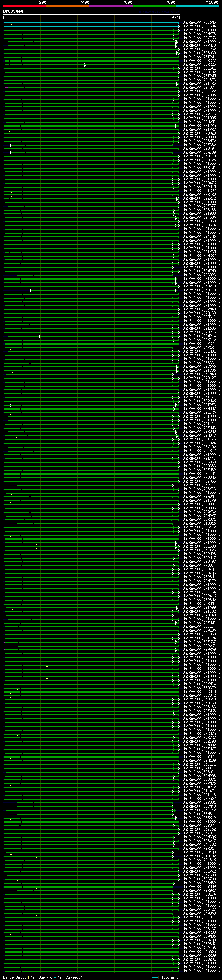Screen dimensions: 222x980
Task: Click hit label UniRef100_B9S188
Action: point(199,210)
